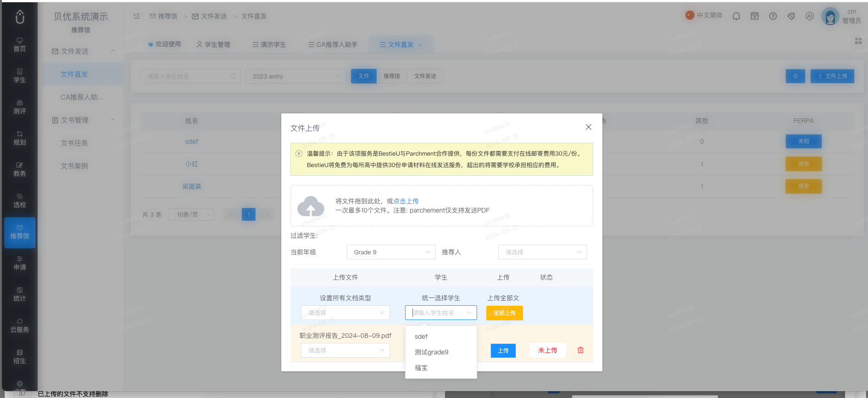Image resolution: width=868 pixels, height=398 pixels.
Task: Open the Grade 9 当前年级 dropdown
Action: (x=391, y=252)
